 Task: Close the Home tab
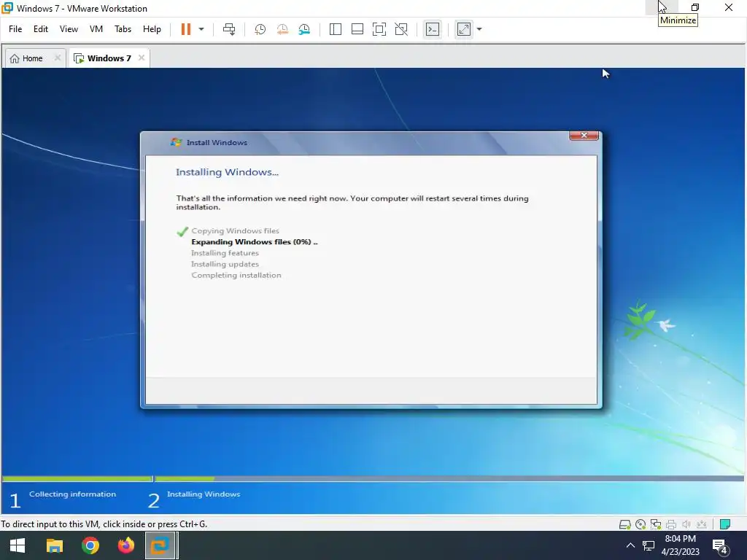pos(57,58)
